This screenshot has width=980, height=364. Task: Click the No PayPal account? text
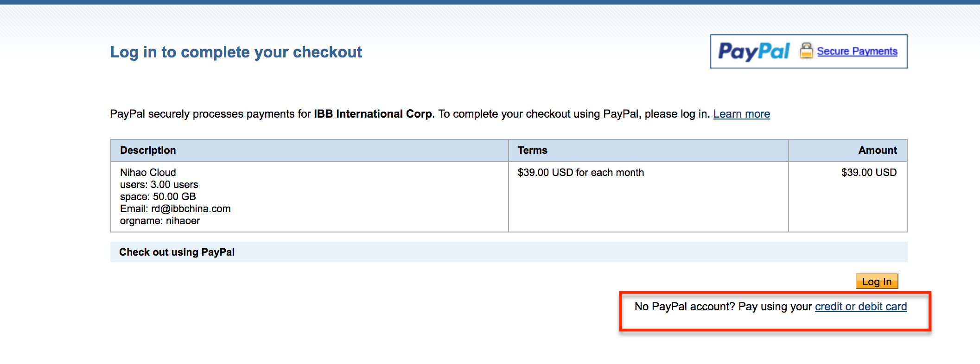pyautogui.click(x=685, y=307)
